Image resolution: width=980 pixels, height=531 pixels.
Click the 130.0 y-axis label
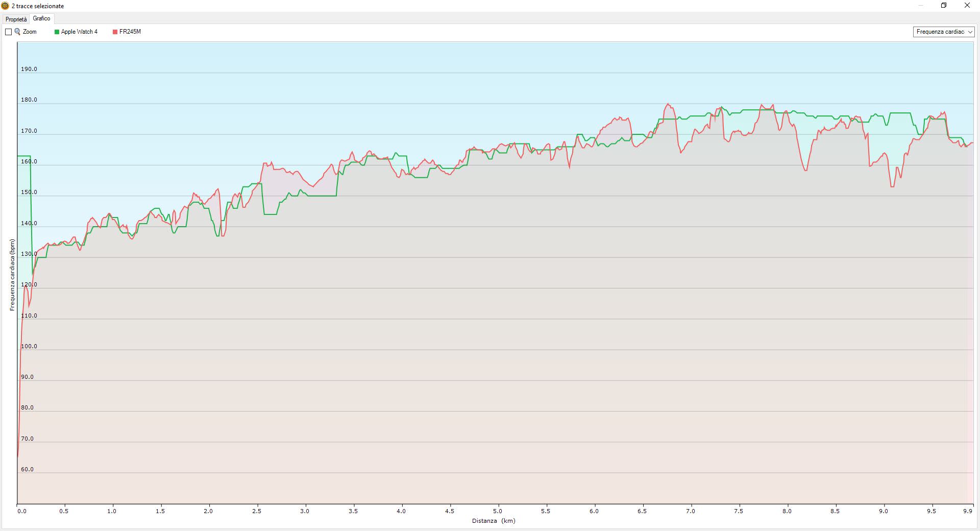(x=29, y=254)
